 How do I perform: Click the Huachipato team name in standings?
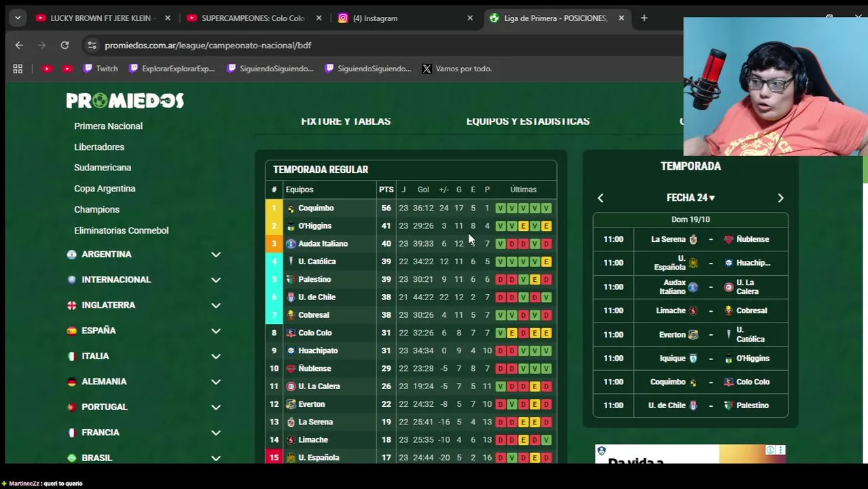click(318, 350)
